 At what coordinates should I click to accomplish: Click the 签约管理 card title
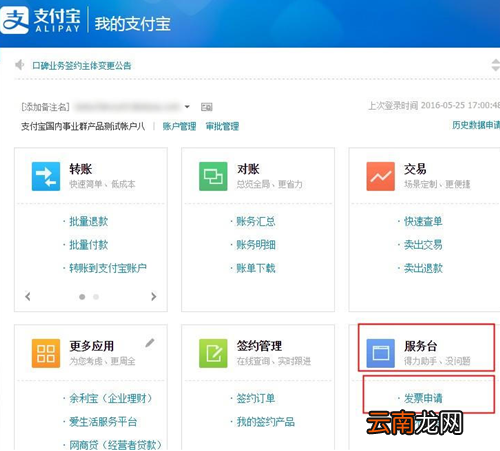point(259,346)
